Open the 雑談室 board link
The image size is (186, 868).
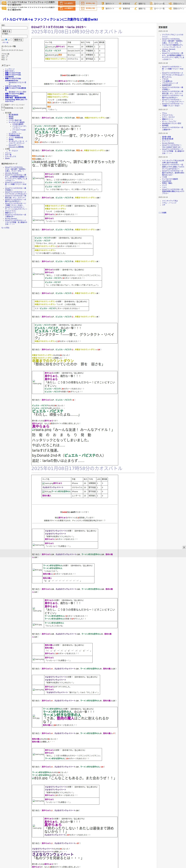[x=11, y=117]
